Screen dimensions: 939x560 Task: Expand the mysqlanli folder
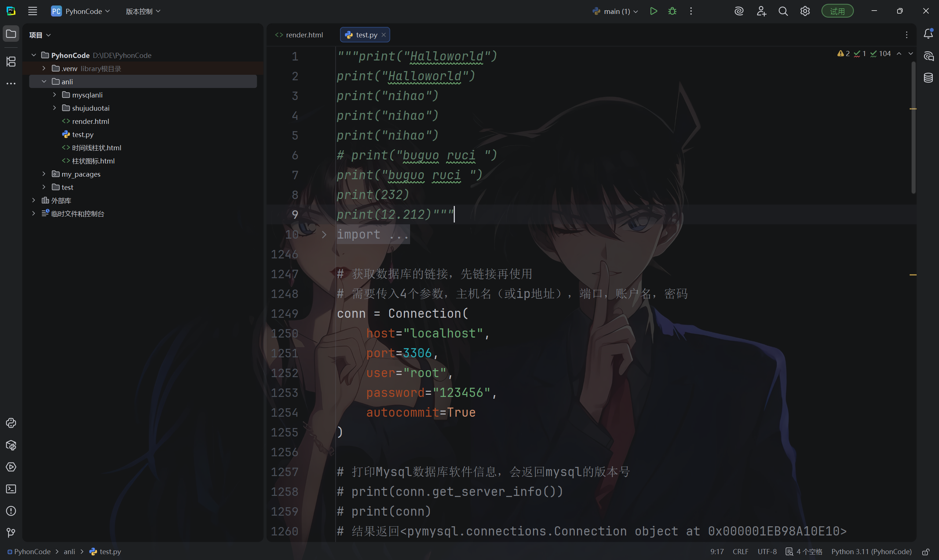click(55, 95)
